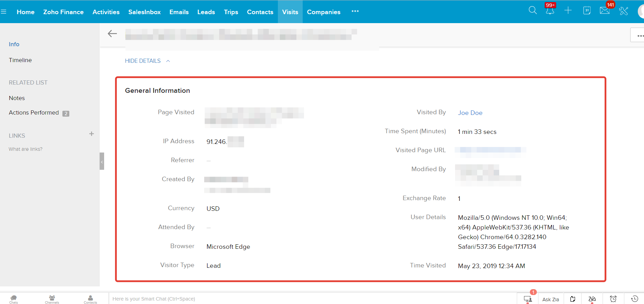Open the alarm clock reminders icon

(613, 299)
